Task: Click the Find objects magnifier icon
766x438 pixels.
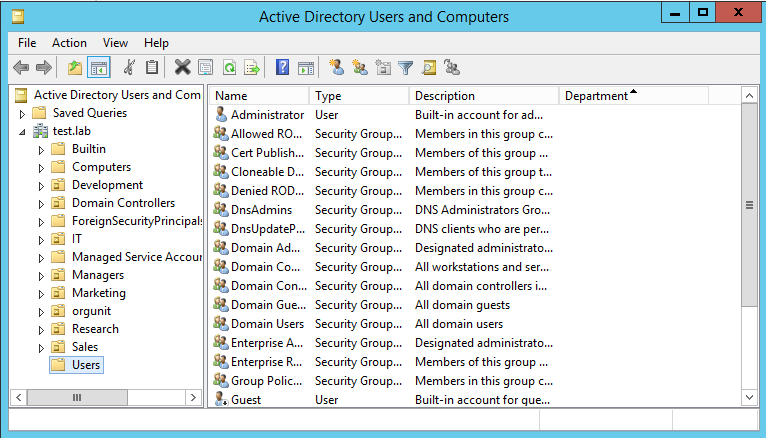Action: point(429,67)
